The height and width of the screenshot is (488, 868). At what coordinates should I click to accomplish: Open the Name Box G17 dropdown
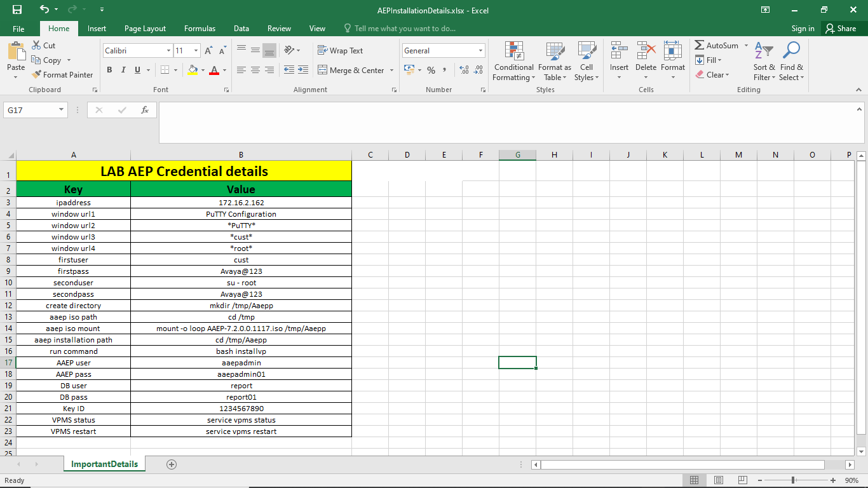[62, 110]
